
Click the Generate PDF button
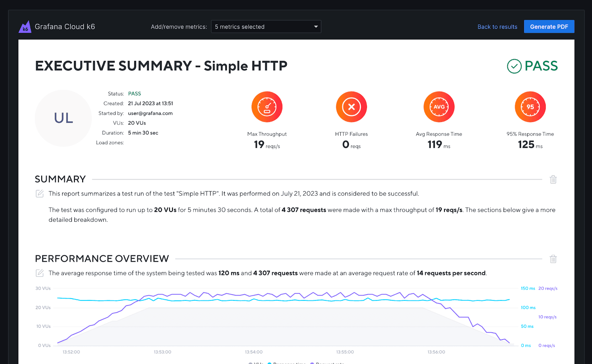[549, 26]
